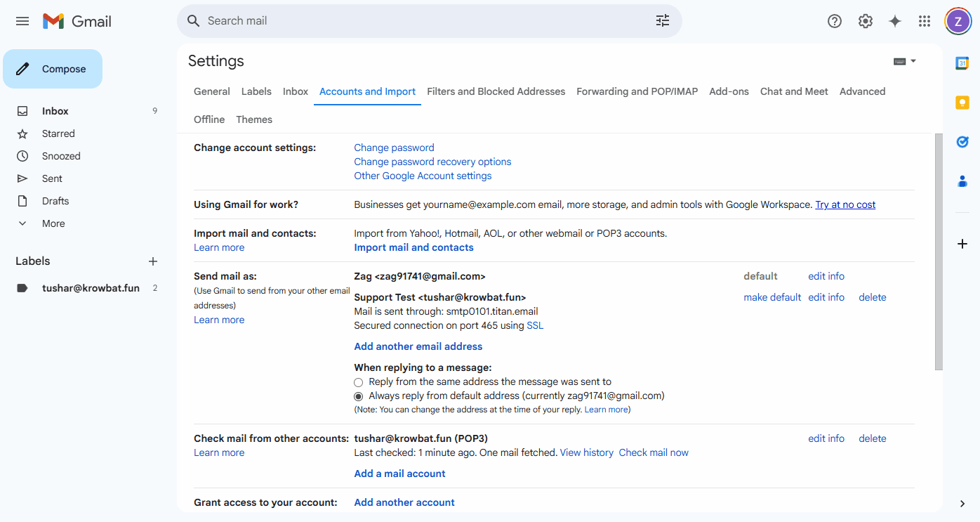Image resolution: width=980 pixels, height=522 pixels.
Task: Switch to Filters and Blocked Addresses tab
Action: (x=496, y=91)
